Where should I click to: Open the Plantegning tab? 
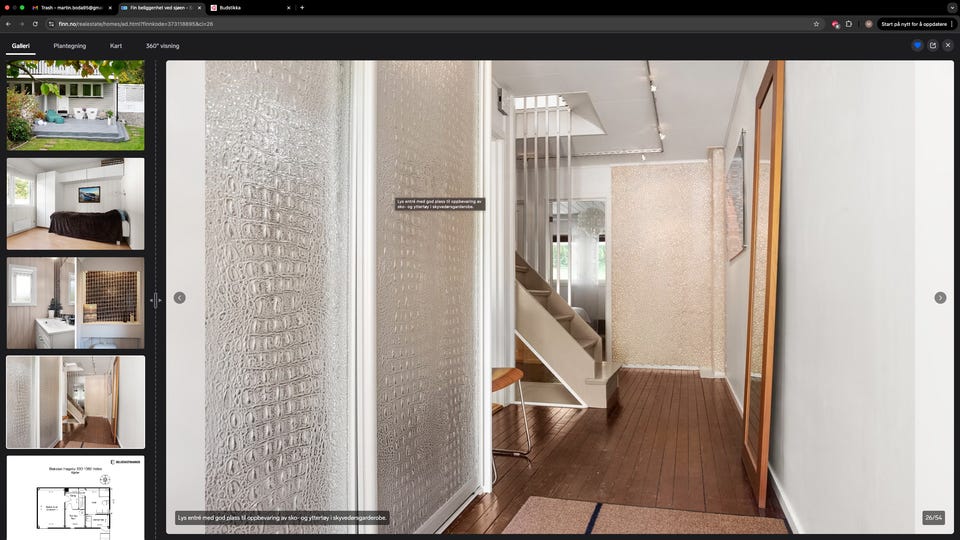(70, 46)
